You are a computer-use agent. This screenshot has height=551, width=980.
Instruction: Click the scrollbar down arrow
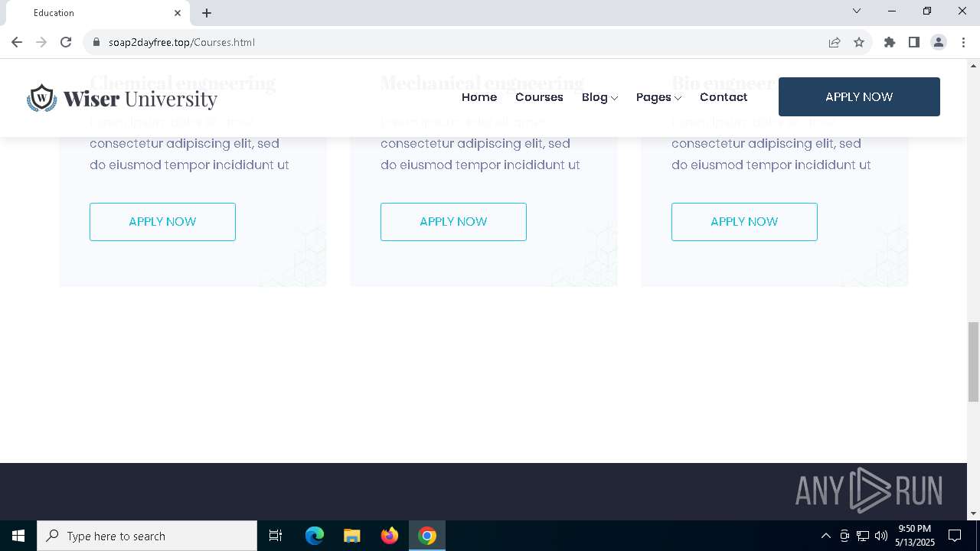(x=973, y=514)
